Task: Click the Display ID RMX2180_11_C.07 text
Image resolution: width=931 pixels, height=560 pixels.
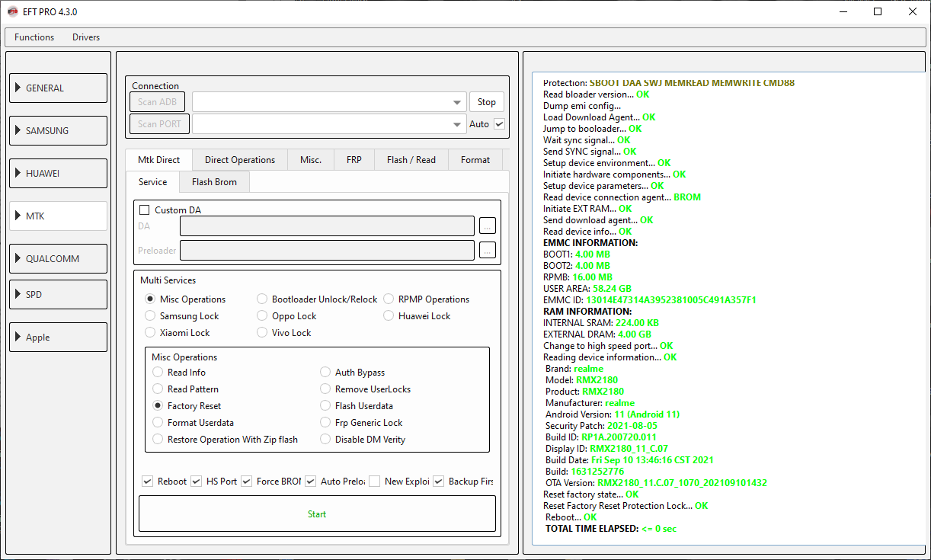Action: click(x=606, y=449)
